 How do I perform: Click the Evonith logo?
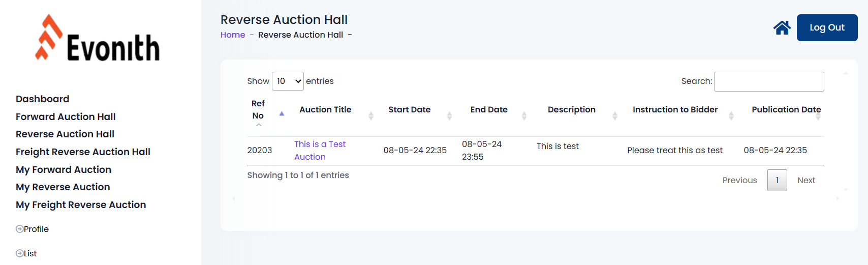point(98,39)
